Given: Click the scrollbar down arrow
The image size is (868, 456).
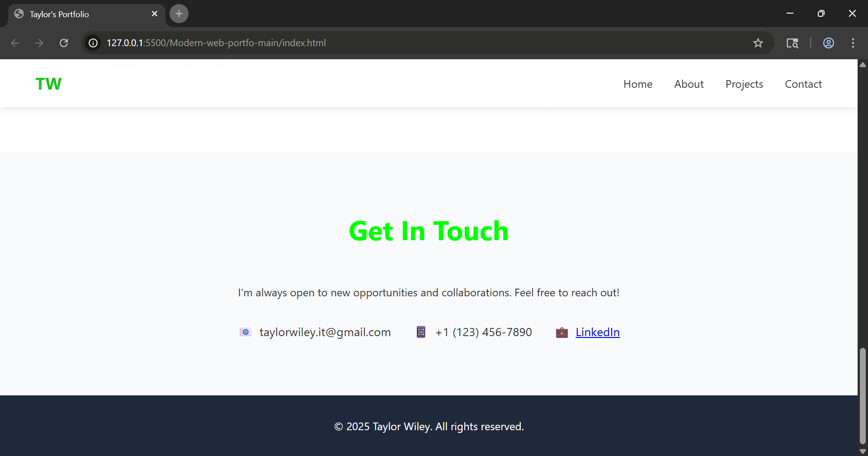Looking at the screenshot, I should click(863, 451).
